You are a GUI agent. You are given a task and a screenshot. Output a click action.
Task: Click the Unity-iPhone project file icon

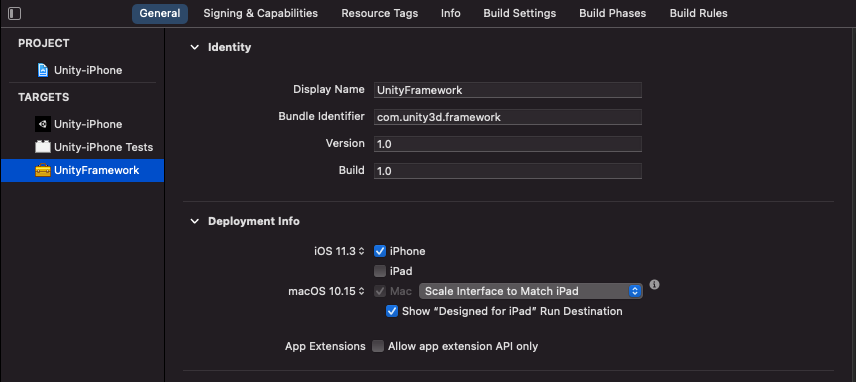coord(43,70)
